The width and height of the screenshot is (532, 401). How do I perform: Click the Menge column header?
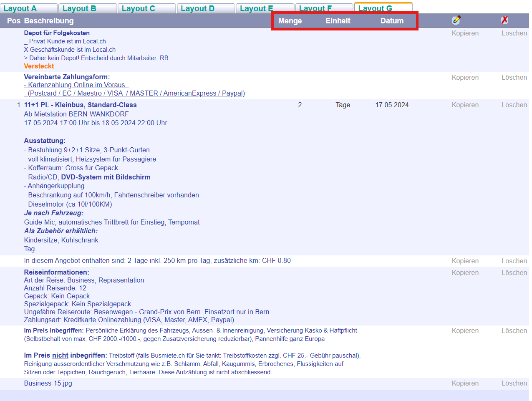click(x=290, y=21)
